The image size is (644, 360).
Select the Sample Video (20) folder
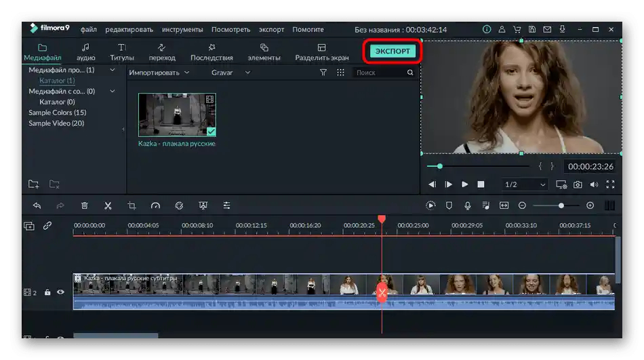[x=56, y=123]
